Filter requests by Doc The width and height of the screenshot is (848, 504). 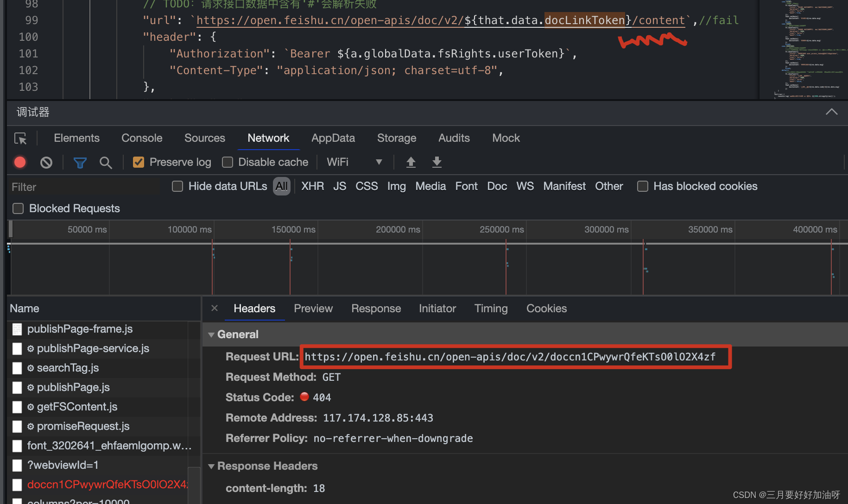[497, 186]
